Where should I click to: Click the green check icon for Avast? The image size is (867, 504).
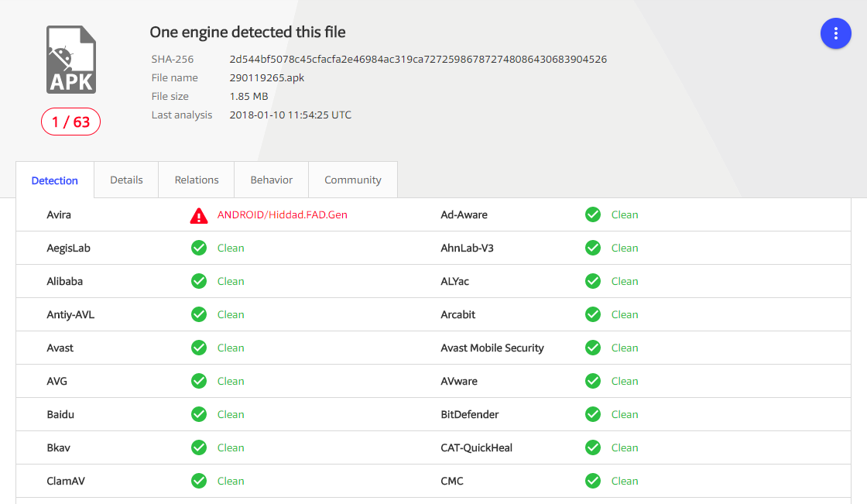199,348
